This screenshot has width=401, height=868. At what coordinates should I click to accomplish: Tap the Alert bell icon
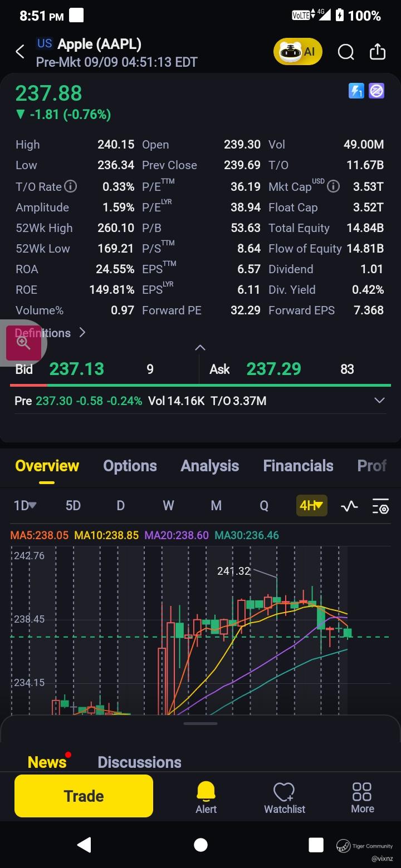[x=206, y=797]
